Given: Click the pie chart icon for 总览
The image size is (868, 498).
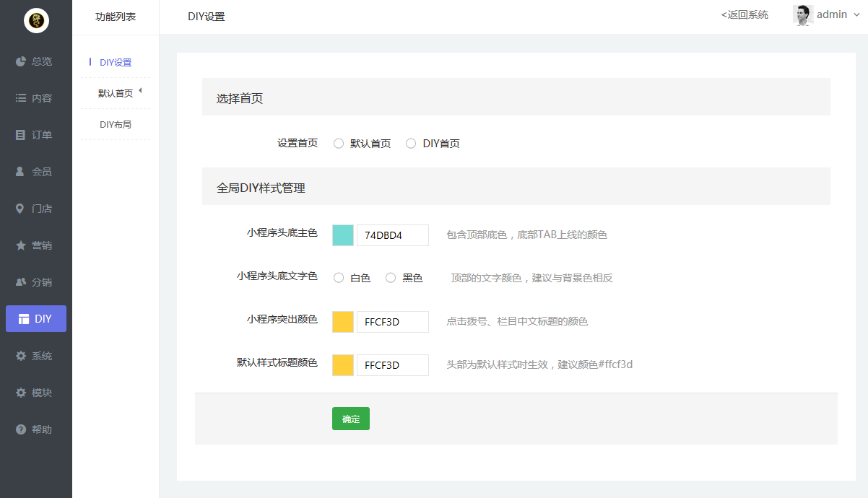Looking at the screenshot, I should tap(21, 61).
